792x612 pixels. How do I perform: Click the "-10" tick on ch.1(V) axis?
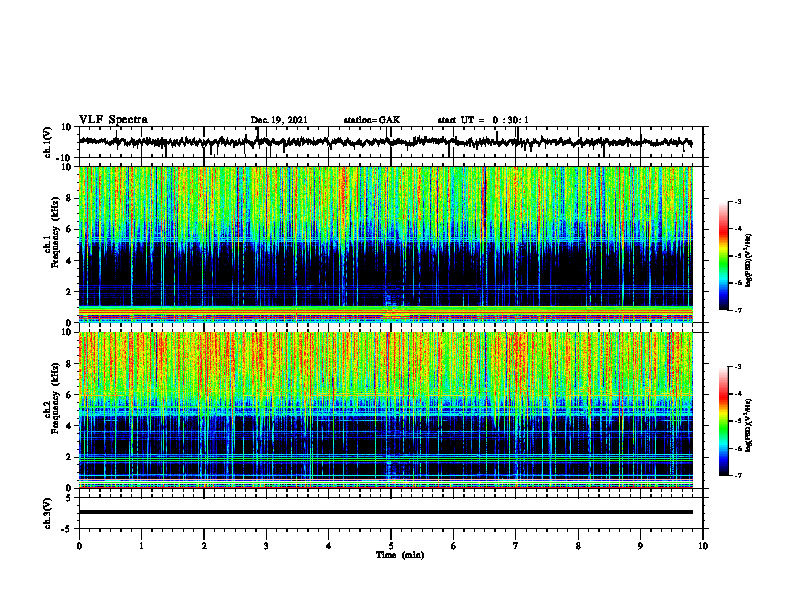point(64,158)
